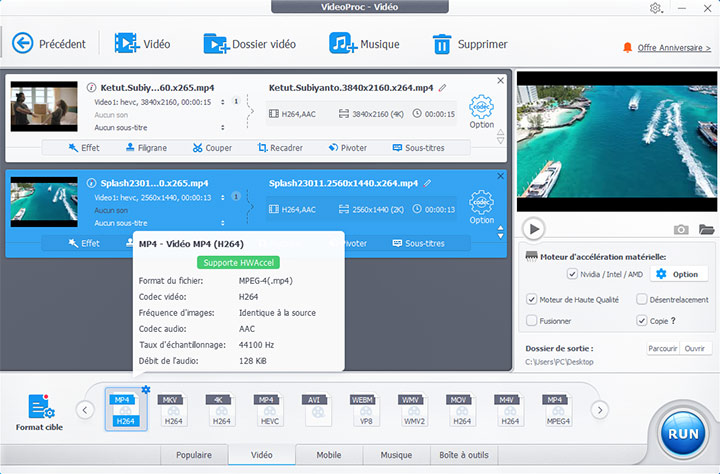Expand video track selector for Ketut.Subiyanto

click(x=223, y=102)
